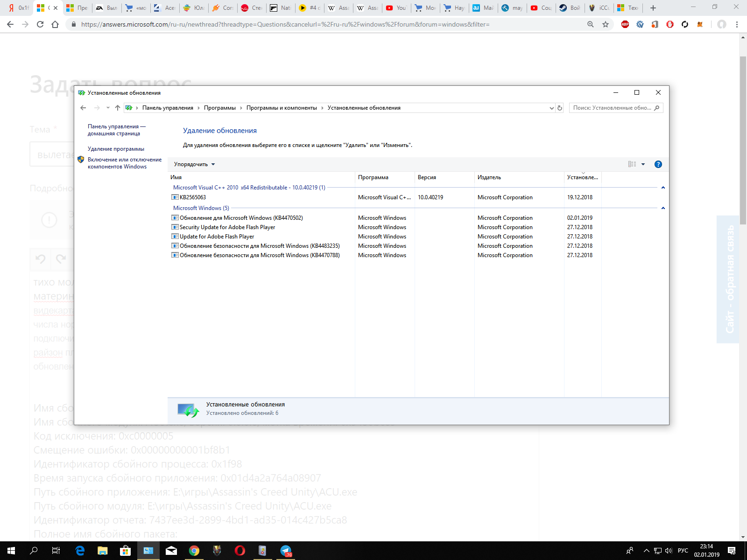Refresh the Installed Updates list
747x560 pixels.
click(560, 108)
